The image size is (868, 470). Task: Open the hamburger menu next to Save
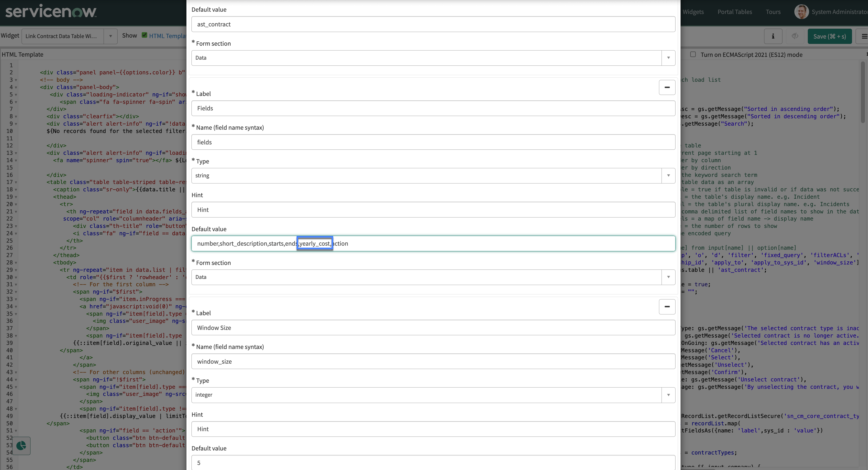864,36
